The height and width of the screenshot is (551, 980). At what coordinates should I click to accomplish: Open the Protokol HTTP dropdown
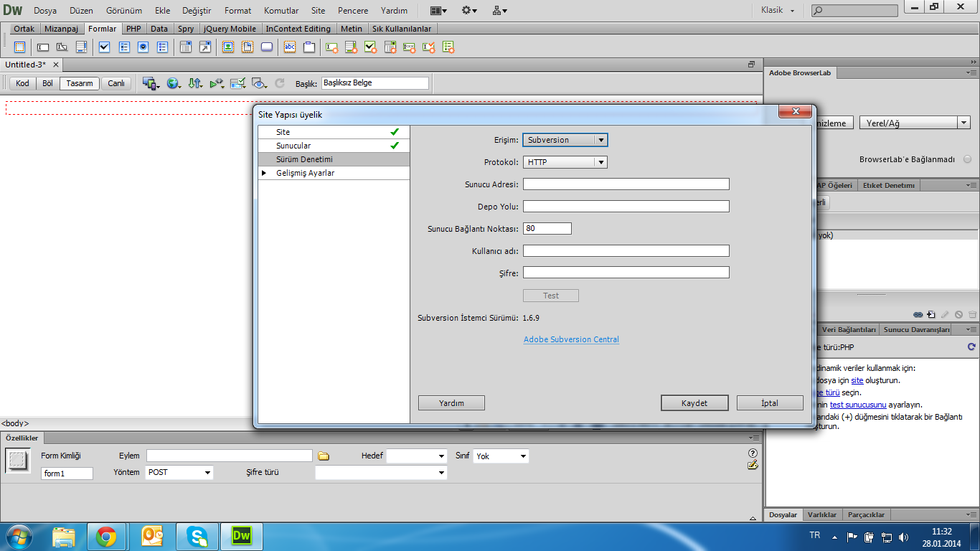565,162
